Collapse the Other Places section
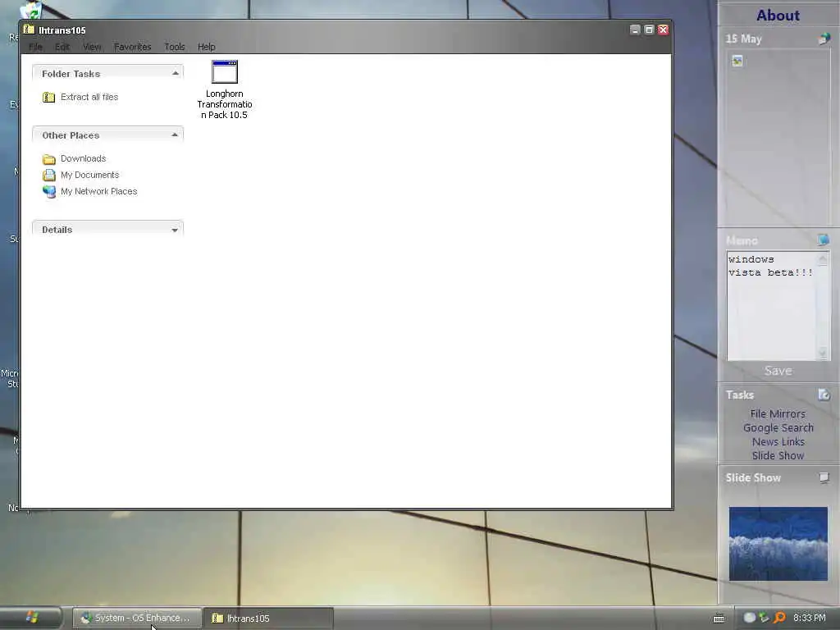 (x=175, y=135)
